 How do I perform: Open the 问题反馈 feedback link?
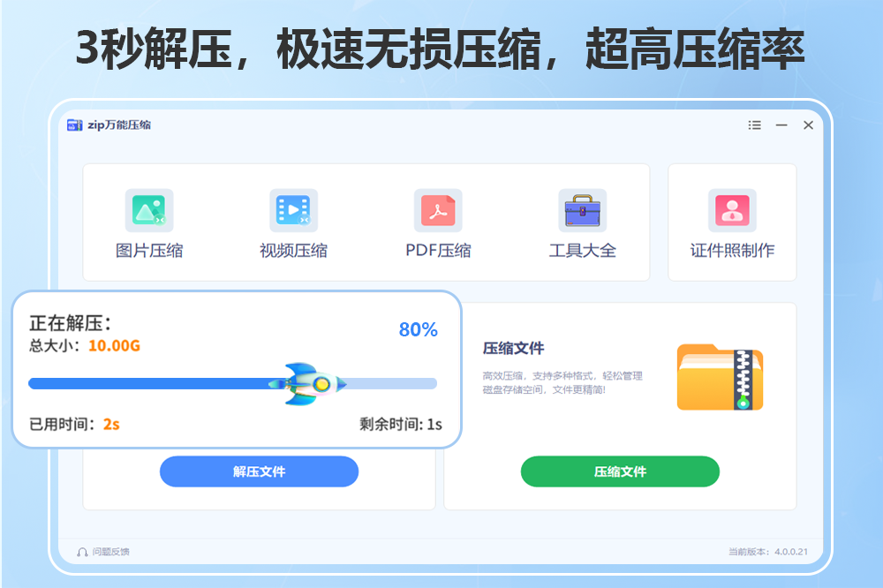coord(110,552)
